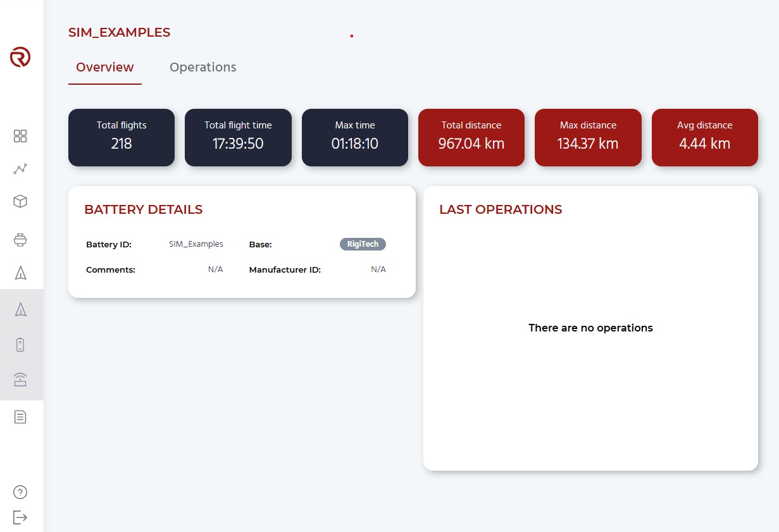Open the dashboard grid icon in the sidebar

20,136
